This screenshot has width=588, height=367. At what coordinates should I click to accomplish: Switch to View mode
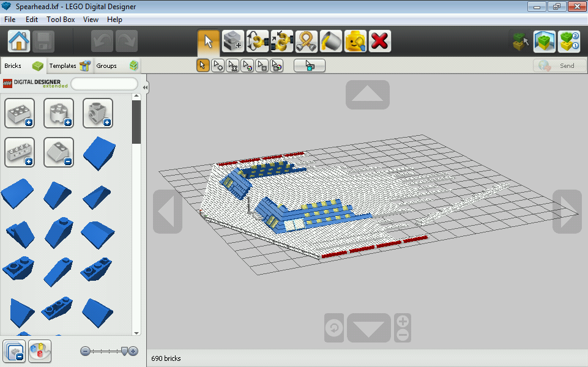[x=545, y=41]
